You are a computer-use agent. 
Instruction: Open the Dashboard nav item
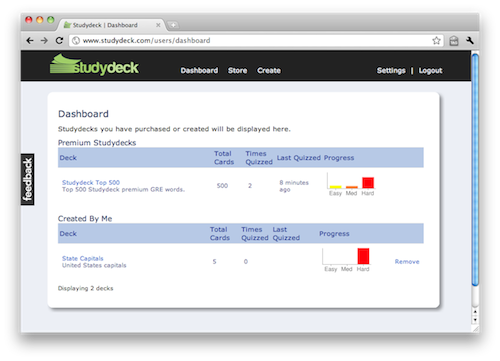199,71
